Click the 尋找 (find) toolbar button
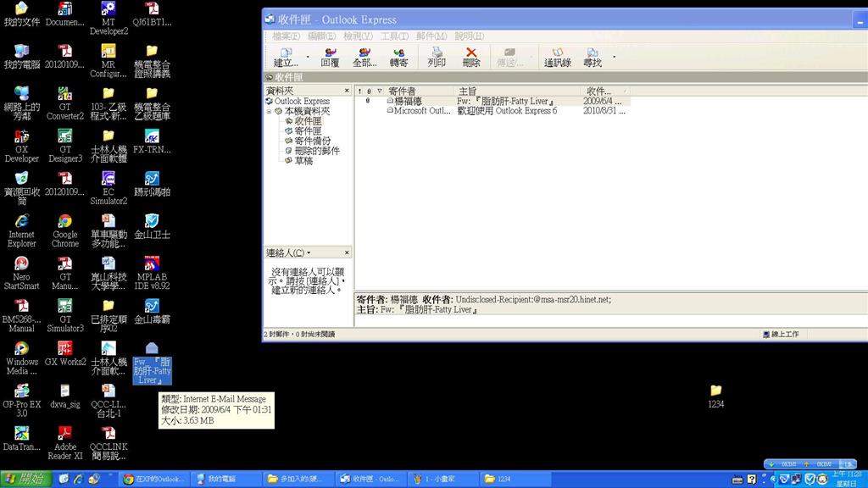 [x=593, y=58]
